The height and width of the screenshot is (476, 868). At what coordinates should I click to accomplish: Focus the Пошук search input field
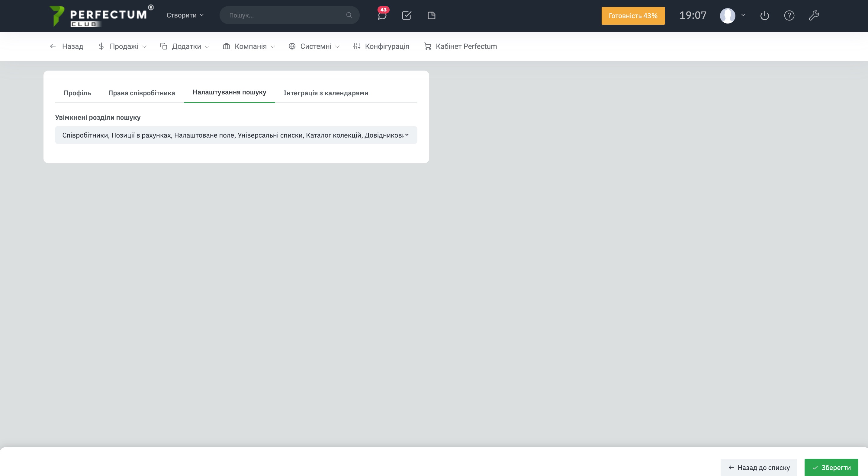click(x=285, y=15)
